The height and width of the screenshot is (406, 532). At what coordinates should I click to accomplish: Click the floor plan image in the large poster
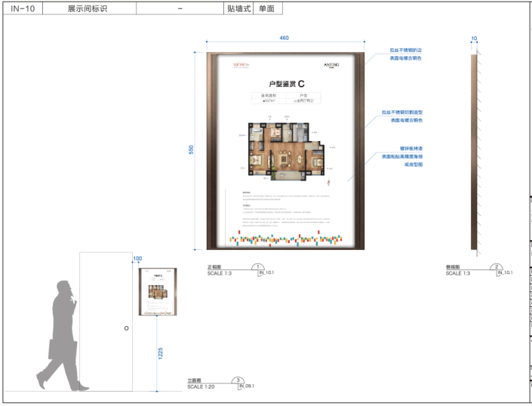[286, 151]
